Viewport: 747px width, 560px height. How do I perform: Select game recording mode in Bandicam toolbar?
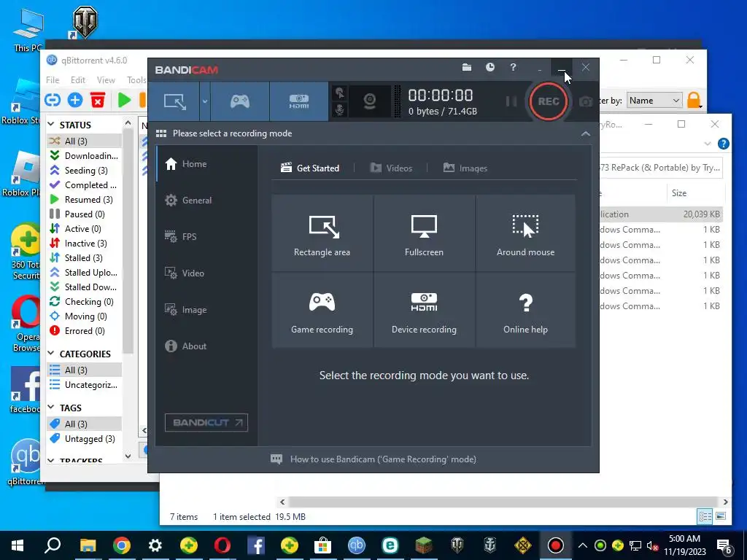pyautogui.click(x=239, y=101)
